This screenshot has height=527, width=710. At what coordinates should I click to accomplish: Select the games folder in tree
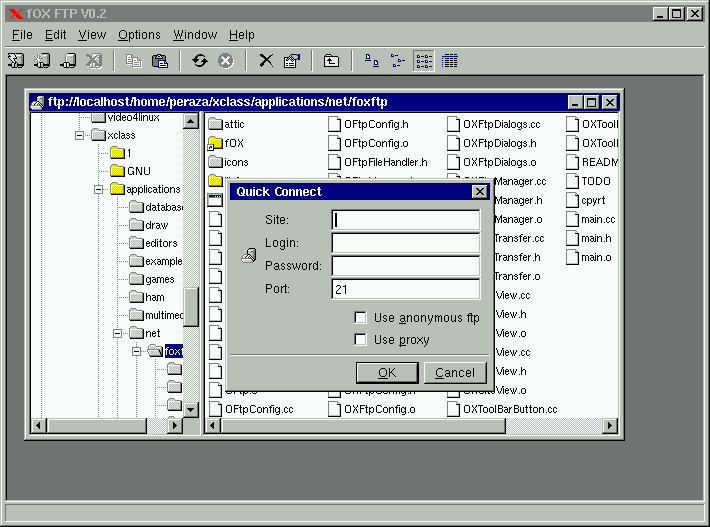point(152,279)
